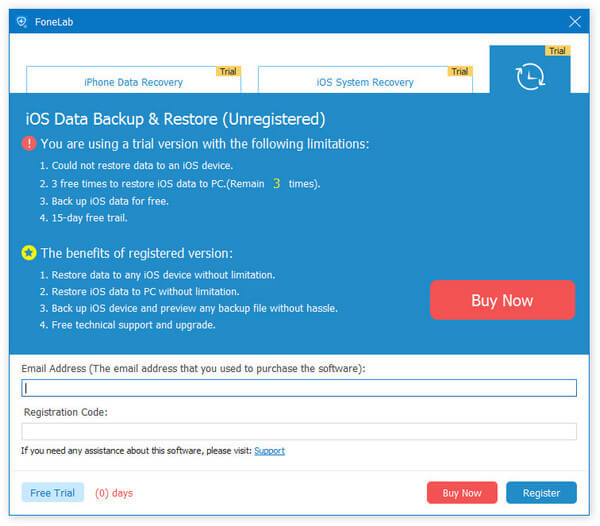Screen dimensions: 600x526
Task: Click the 'Registration Code:' label
Action: pos(66,412)
